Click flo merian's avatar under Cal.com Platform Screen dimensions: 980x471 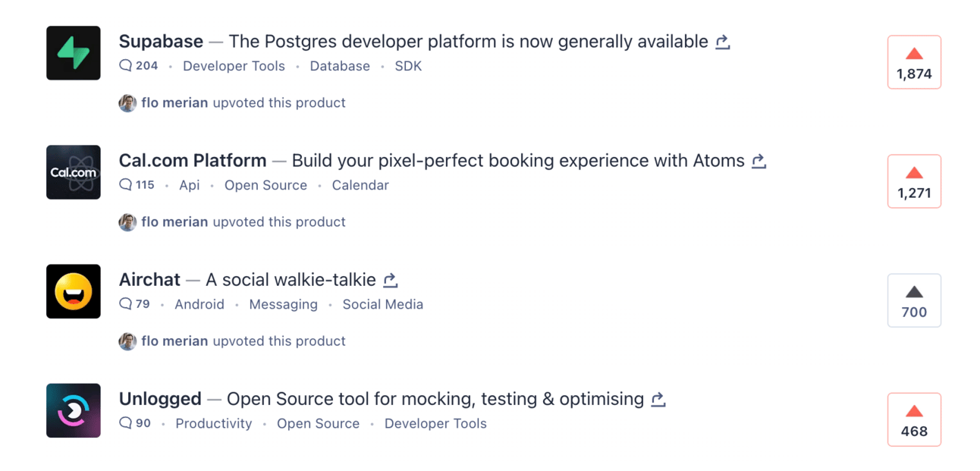pyautogui.click(x=127, y=222)
